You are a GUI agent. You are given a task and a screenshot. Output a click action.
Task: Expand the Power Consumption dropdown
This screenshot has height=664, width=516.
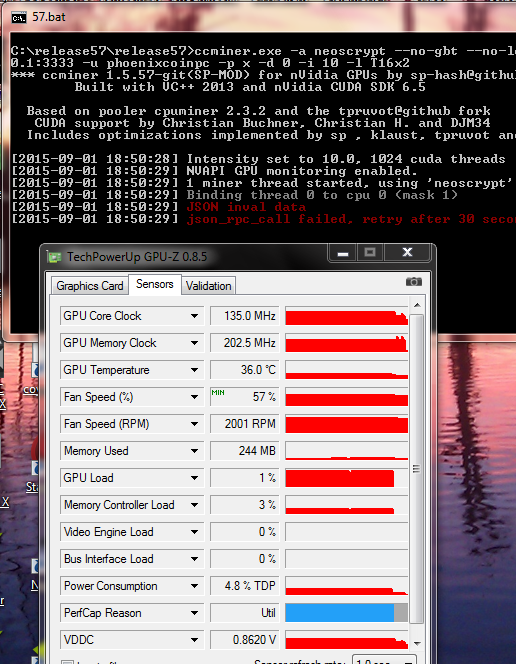pyautogui.click(x=194, y=586)
